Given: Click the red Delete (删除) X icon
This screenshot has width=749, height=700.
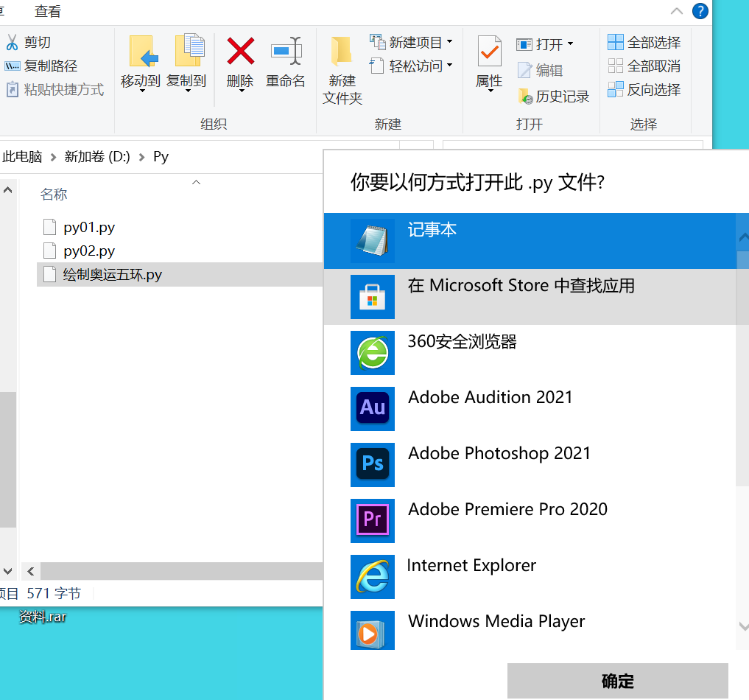Looking at the screenshot, I should coord(241,51).
